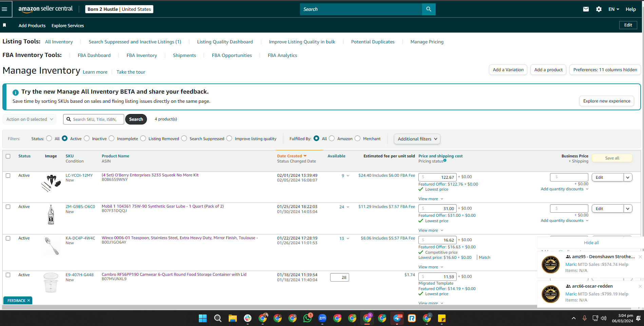Screen dimensions: 644x326
Task: Click the bookmark flag icon
Action: pyautogui.click(x=4, y=25)
